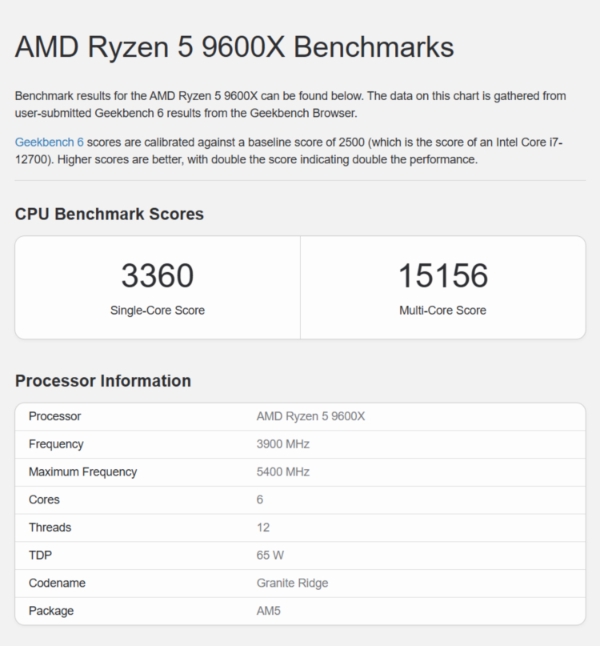Click the Package row label

pos(51,611)
